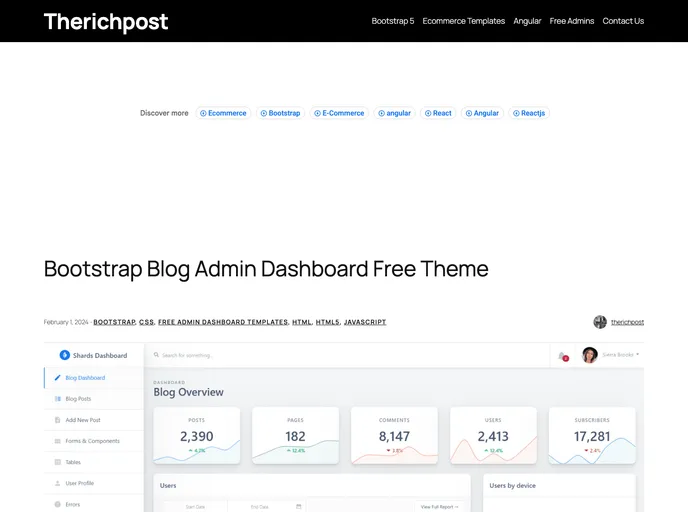Open the Bootstrap 5 menu item

click(x=392, y=21)
